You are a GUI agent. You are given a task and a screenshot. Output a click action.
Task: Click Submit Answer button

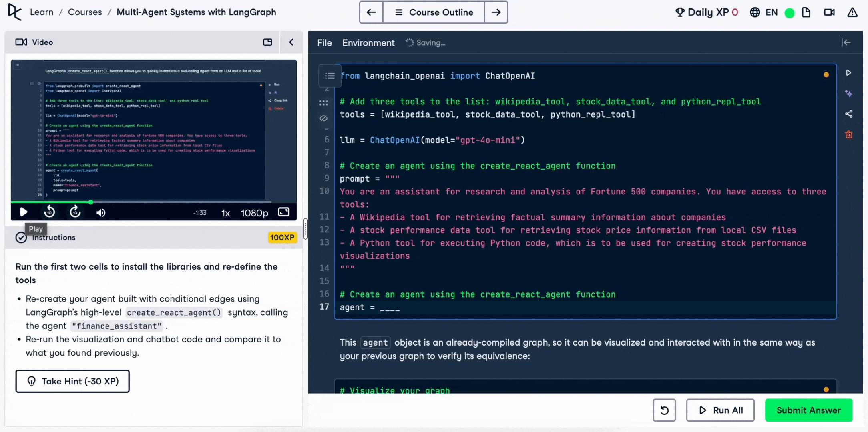[808, 410]
